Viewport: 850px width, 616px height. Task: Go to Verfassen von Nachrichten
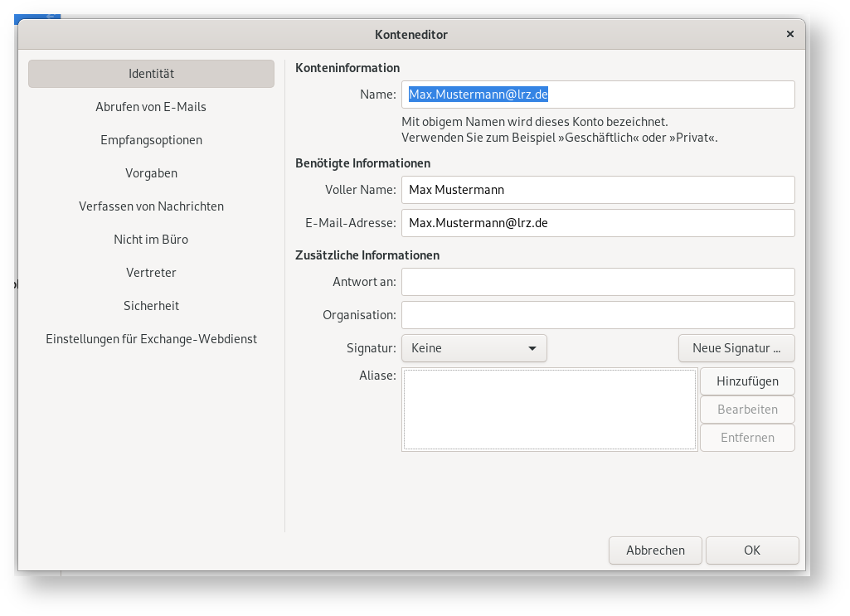(x=151, y=206)
